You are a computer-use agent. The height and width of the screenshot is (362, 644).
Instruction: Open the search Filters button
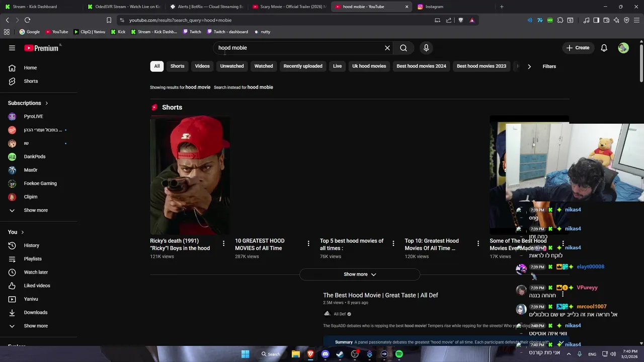coord(549,66)
